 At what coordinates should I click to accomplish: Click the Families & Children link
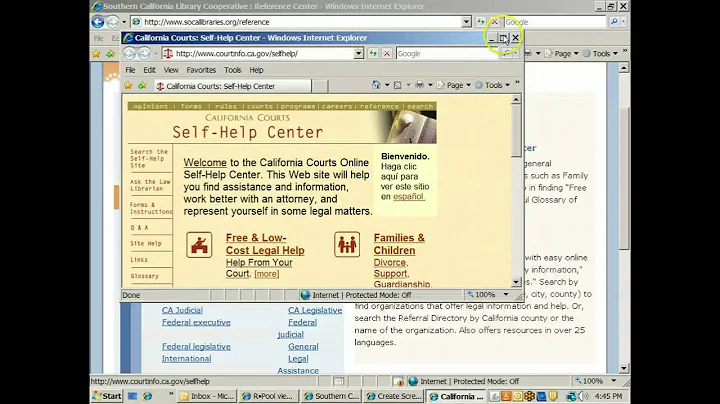[399, 244]
